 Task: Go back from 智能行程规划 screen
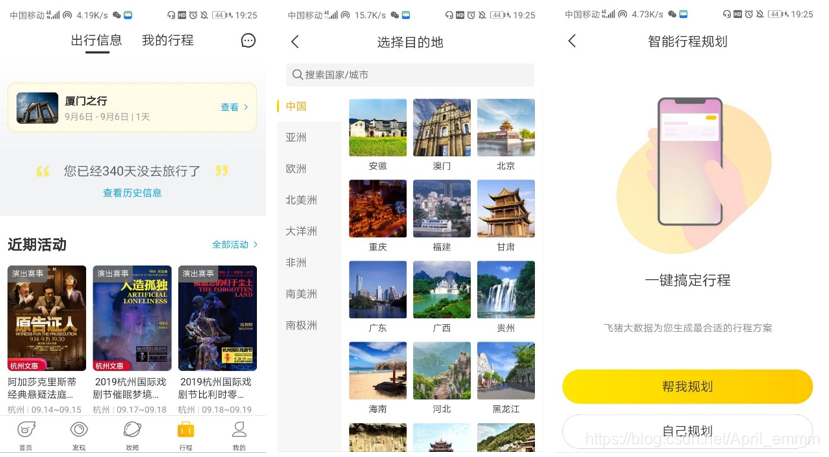tap(572, 41)
